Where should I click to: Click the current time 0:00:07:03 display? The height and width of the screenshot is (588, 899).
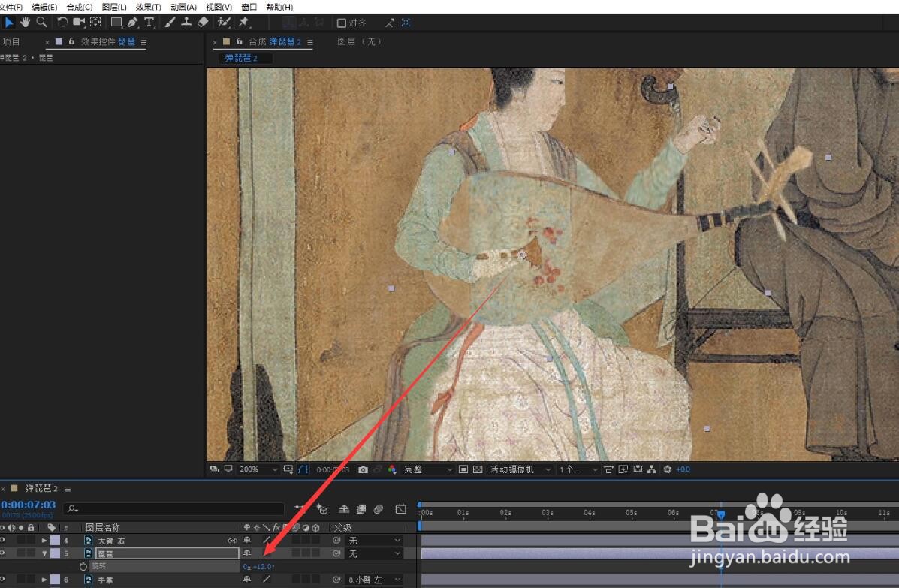tap(28, 505)
